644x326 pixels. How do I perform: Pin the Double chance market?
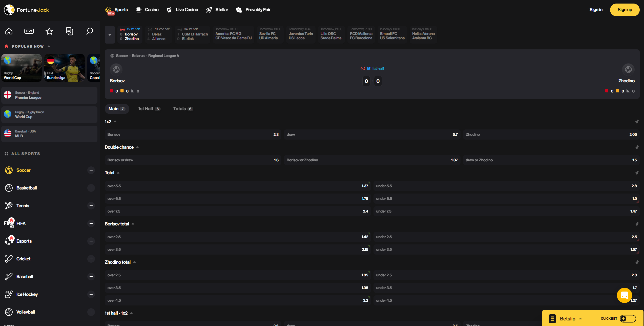(637, 147)
